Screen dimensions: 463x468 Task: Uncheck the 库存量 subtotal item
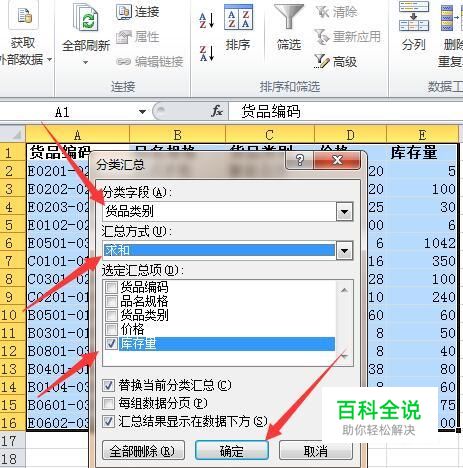(111, 343)
